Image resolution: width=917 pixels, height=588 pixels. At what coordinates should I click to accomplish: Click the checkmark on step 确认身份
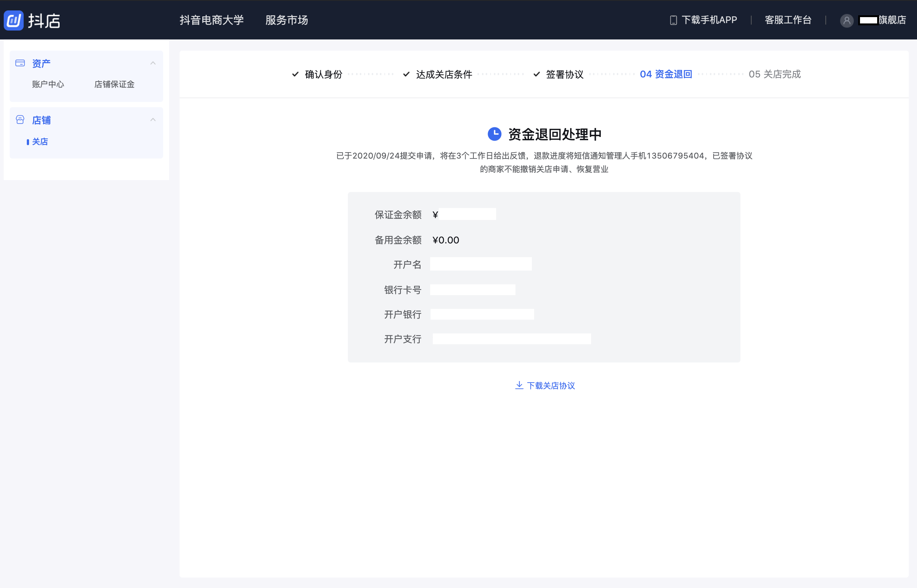[x=295, y=74]
